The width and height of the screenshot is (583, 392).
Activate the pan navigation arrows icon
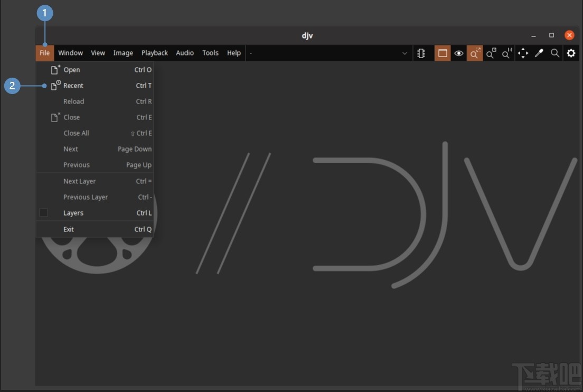pyautogui.click(x=523, y=53)
